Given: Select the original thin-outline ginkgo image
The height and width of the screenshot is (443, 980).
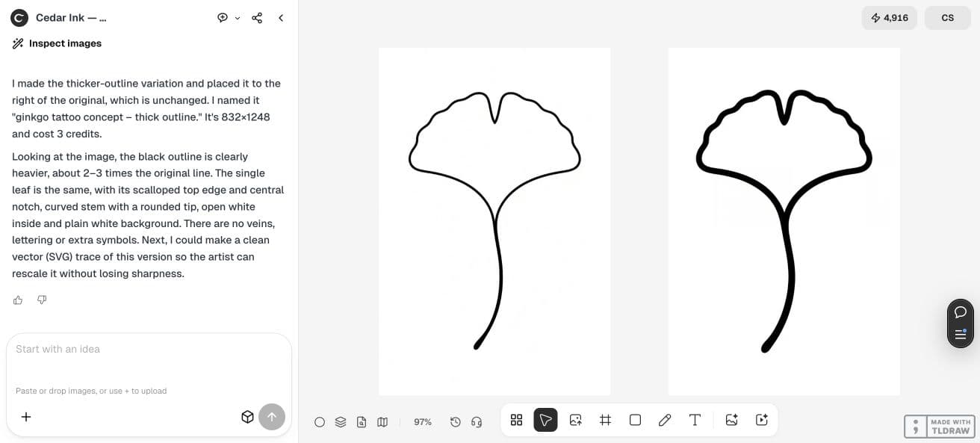Looking at the screenshot, I should pos(494,221).
